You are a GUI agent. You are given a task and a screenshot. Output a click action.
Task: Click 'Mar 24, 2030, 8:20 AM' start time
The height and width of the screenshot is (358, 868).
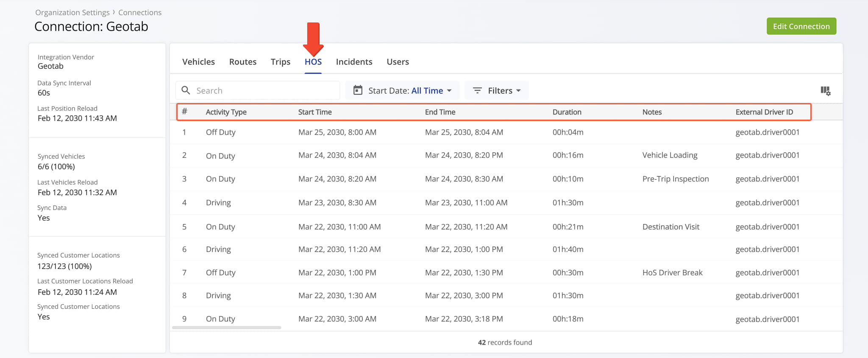[x=337, y=179]
